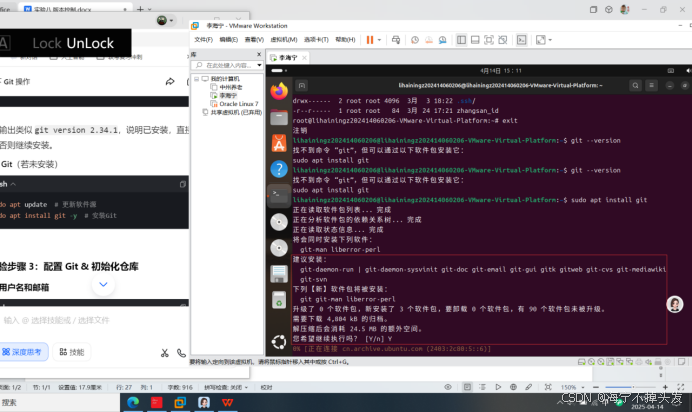This screenshot has height=412, width=692.
Task: Launch Firefox from the Ubuntu dock
Action: tap(279, 91)
